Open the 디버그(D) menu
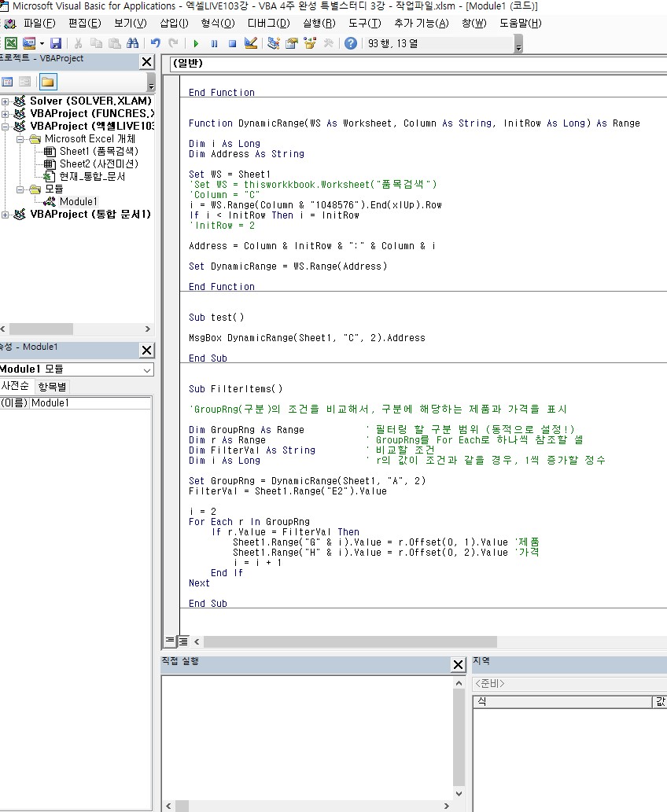This screenshot has height=812, width=667. click(x=268, y=24)
